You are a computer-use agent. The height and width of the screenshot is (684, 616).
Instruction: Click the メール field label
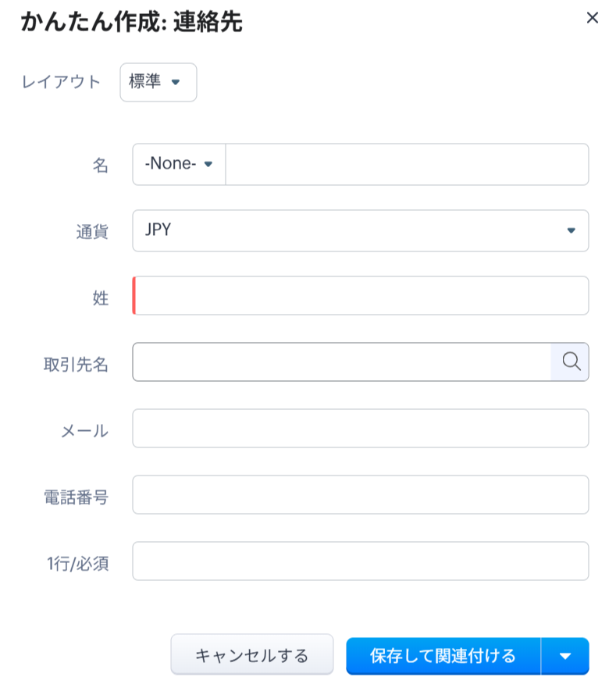click(x=84, y=430)
